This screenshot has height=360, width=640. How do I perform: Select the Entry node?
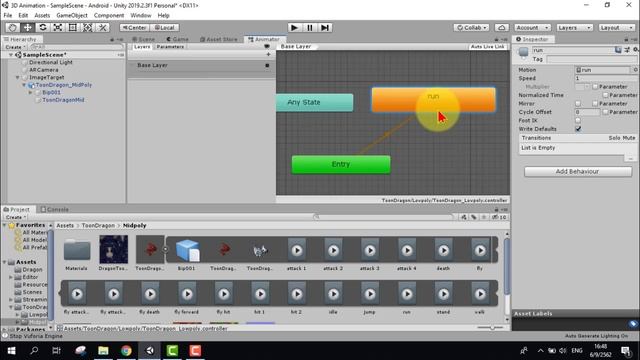(x=341, y=164)
